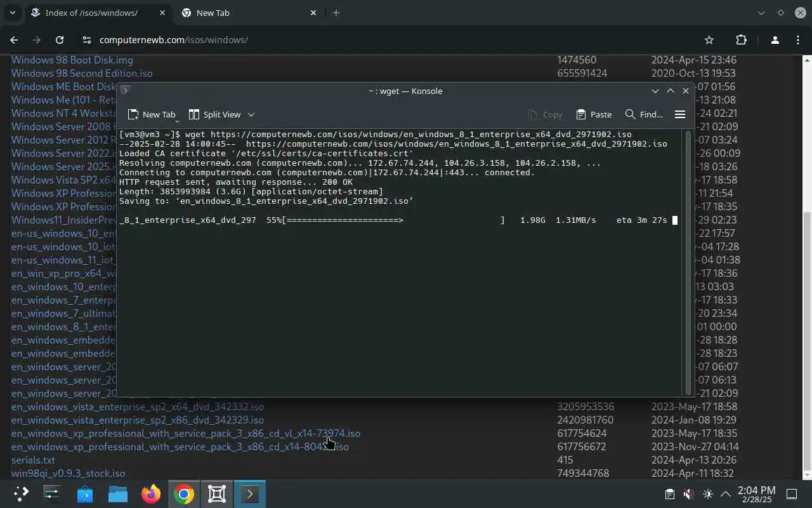Viewport: 812px width, 508px height.
Task: Open Chrome extensions menu
Action: point(741,40)
